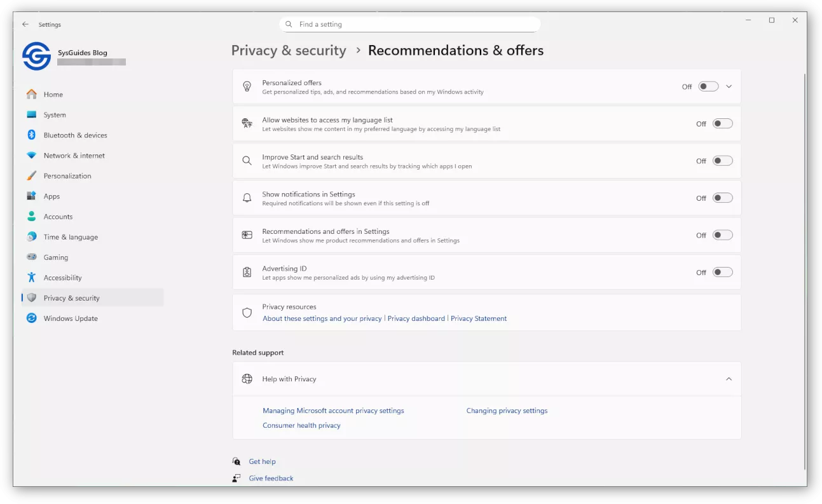Click the Gaming controller icon in sidebar
822x504 pixels.
click(31, 257)
